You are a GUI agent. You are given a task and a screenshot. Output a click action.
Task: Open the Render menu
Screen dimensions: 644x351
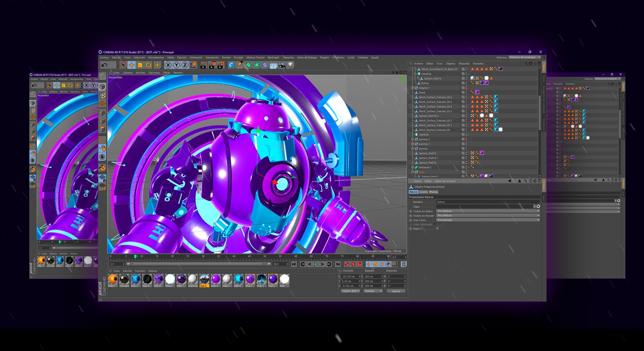(x=226, y=57)
